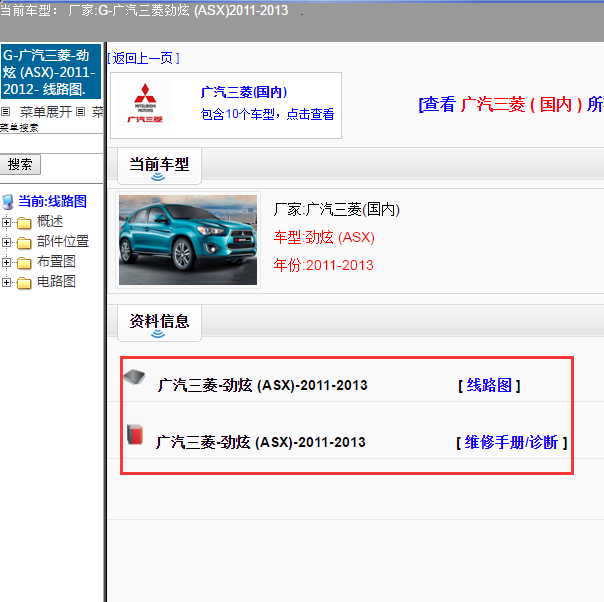Screen dimensions: 604x602
Task: Click the 搜索 button
Action: pos(20,164)
